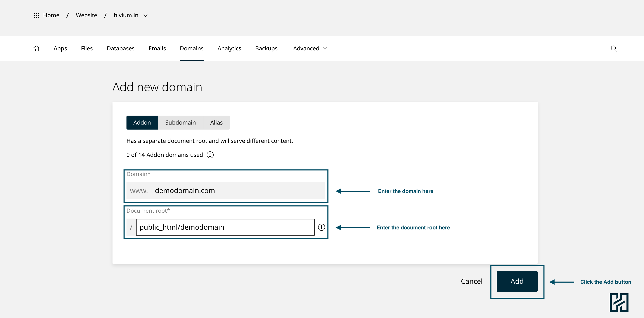Screen dimensions: 644x318
Task: Click Cancel to discard new domain
Action: [471, 281]
